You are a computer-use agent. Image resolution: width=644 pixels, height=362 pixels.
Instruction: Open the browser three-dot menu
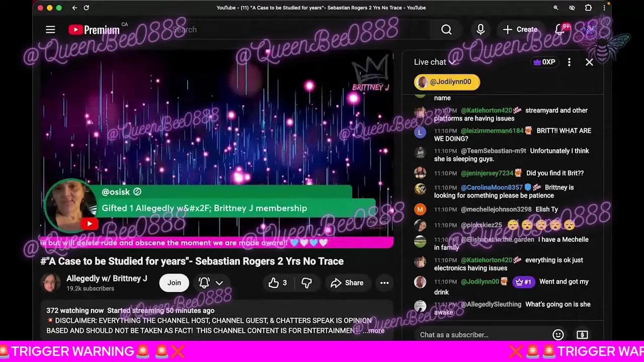pos(604,8)
